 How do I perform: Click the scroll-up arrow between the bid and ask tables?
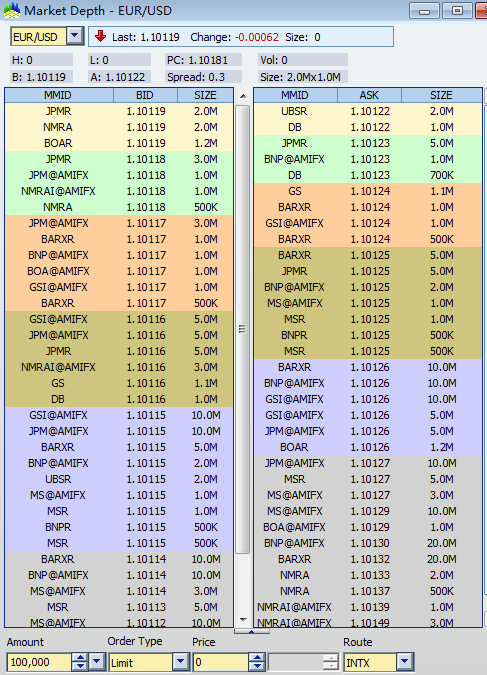pyautogui.click(x=243, y=96)
